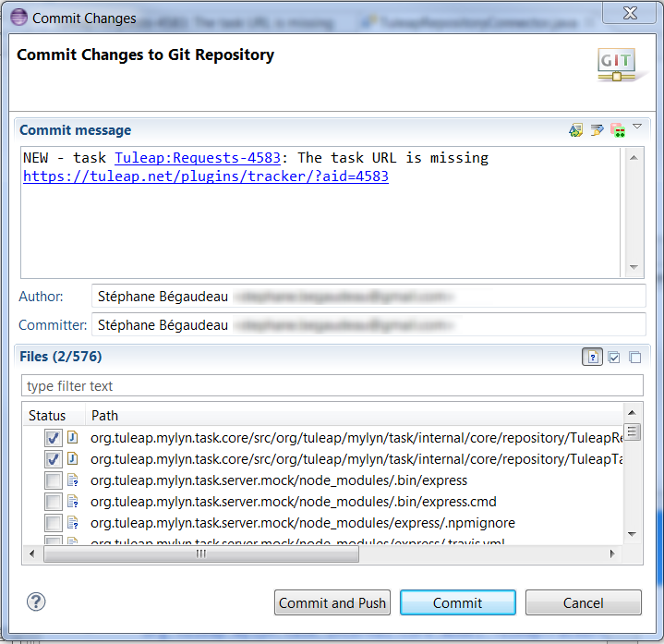The width and height of the screenshot is (664, 644).
Task: Click the file list scroll up arrow
Action: coord(633,413)
